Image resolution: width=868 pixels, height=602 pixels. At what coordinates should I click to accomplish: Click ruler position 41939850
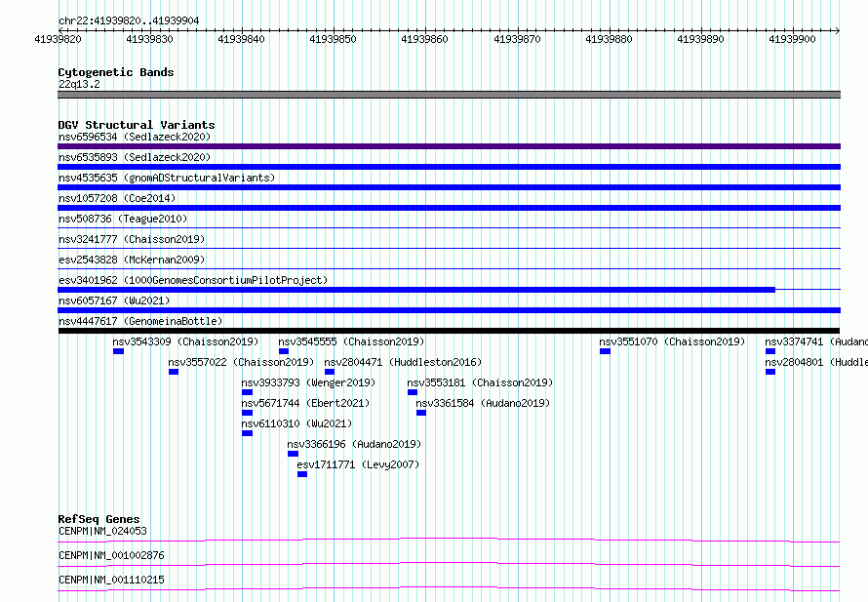(x=333, y=39)
